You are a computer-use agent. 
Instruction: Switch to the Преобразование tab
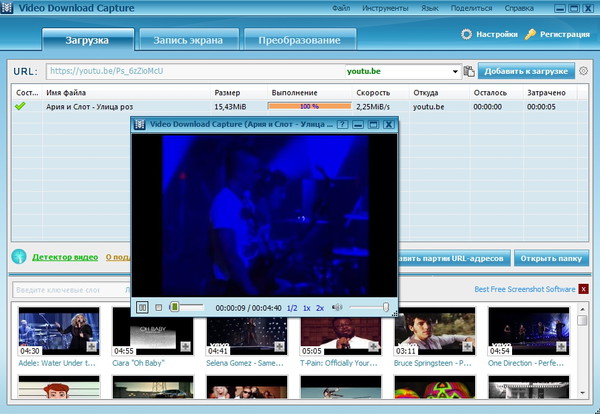pos(300,40)
